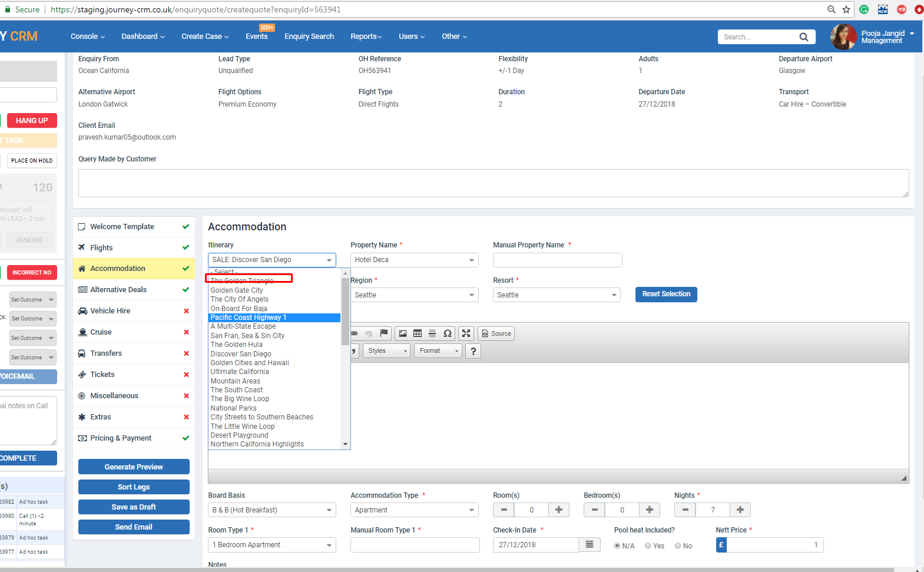Image resolution: width=924 pixels, height=572 pixels.
Task: Open the Reports menu in navbar
Action: pos(366,37)
